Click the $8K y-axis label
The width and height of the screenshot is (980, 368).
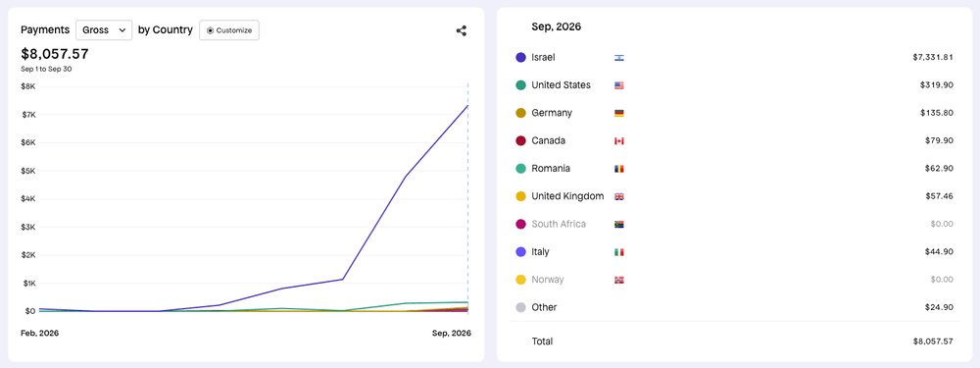point(29,86)
